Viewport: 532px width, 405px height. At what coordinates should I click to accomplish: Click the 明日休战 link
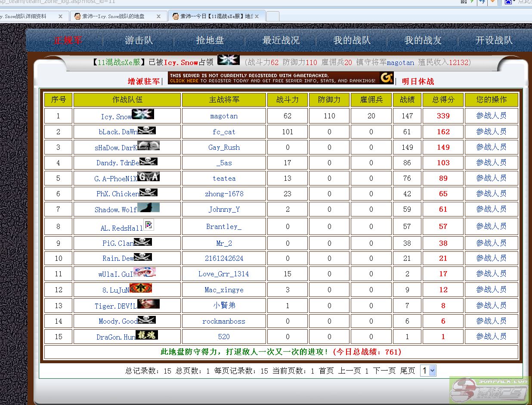point(418,81)
